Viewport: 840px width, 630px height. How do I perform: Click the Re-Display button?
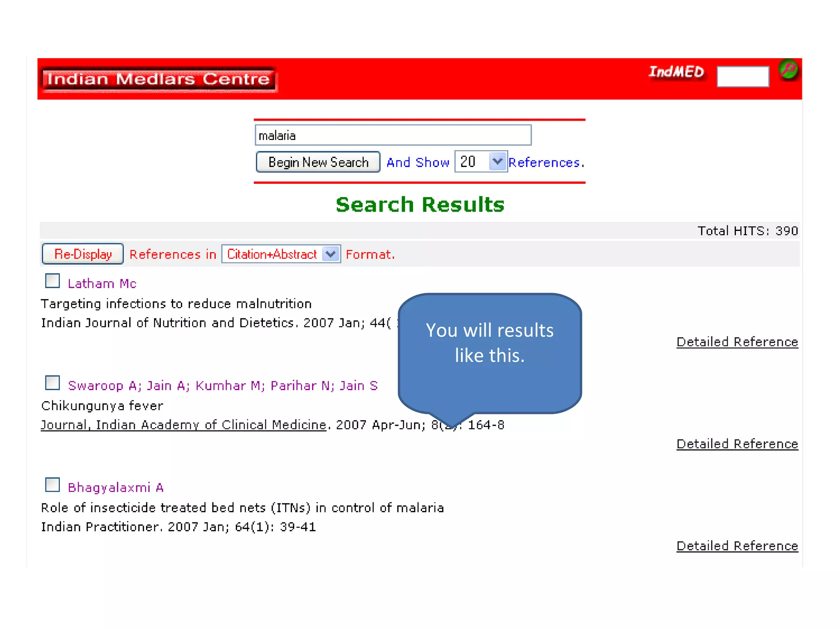pos(83,254)
